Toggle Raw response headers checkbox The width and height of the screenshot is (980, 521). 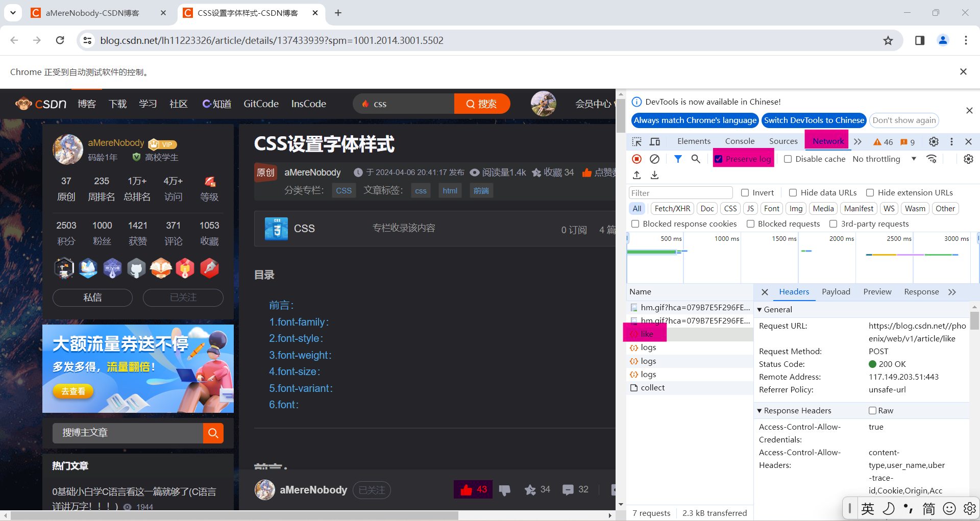pyautogui.click(x=873, y=411)
